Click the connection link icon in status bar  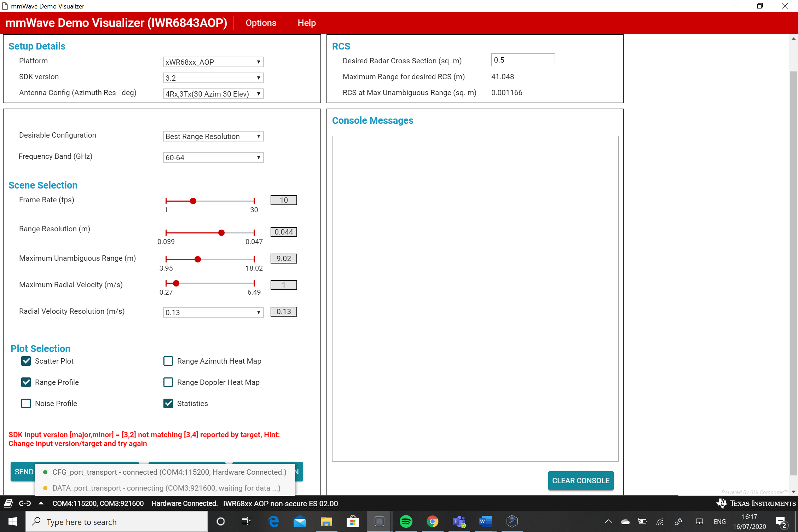25,503
